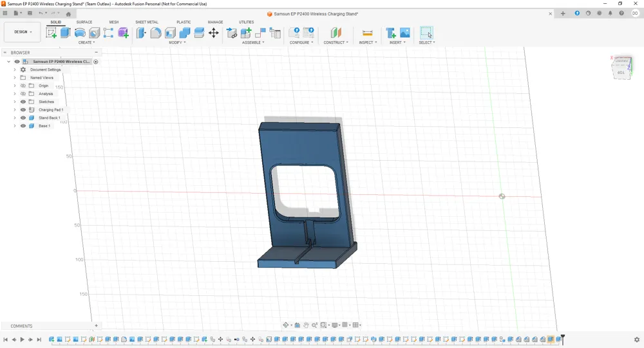This screenshot has width=644, height=348.
Task: Jump to timeline beginning
Action: pyautogui.click(x=5, y=340)
